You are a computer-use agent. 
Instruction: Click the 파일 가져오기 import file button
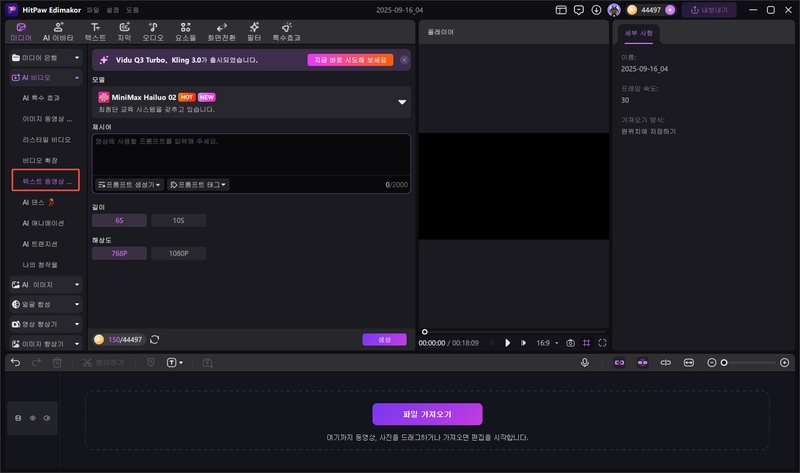coord(427,414)
